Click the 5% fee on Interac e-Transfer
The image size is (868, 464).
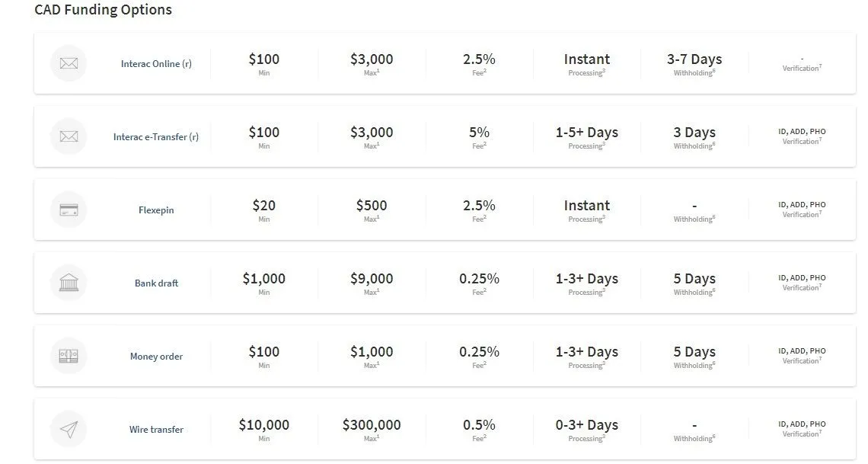click(480, 133)
